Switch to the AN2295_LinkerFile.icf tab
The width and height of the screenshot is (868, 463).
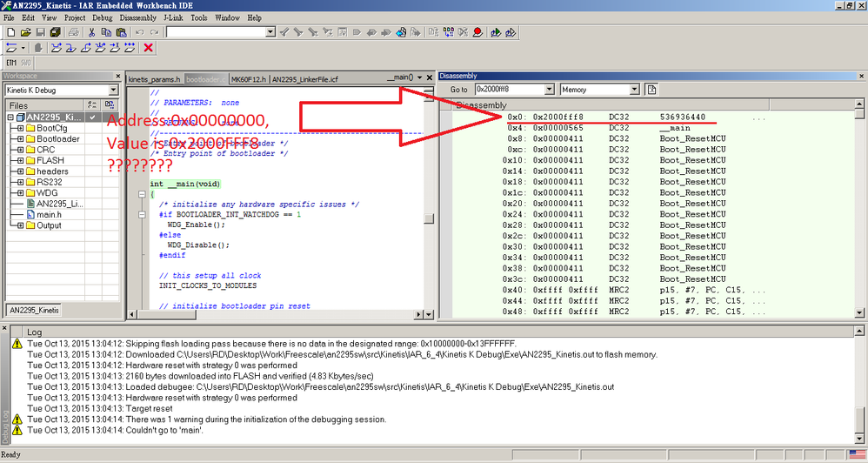pyautogui.click(x=305, y=79)
